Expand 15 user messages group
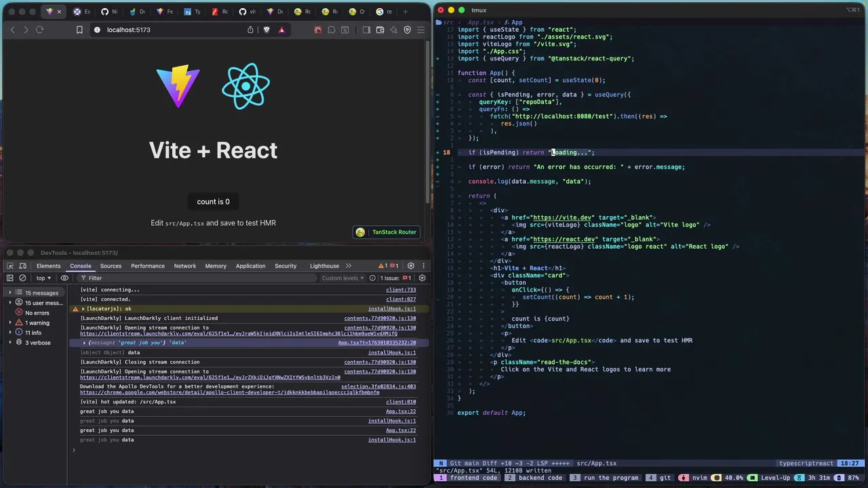868x488 pixels. tap(10, 303)
